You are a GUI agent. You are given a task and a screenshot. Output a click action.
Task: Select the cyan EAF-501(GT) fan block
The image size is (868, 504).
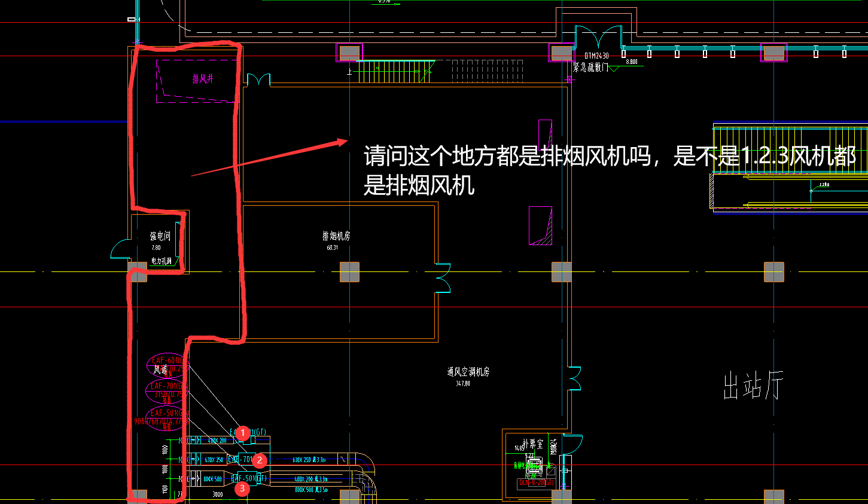(x=247, y=478)
